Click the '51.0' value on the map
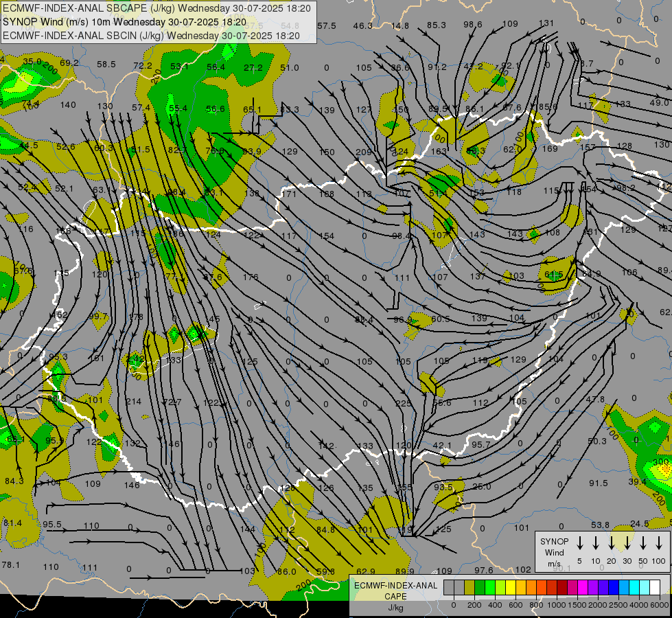This screenshot has width=672, height=618. point(289,67)
